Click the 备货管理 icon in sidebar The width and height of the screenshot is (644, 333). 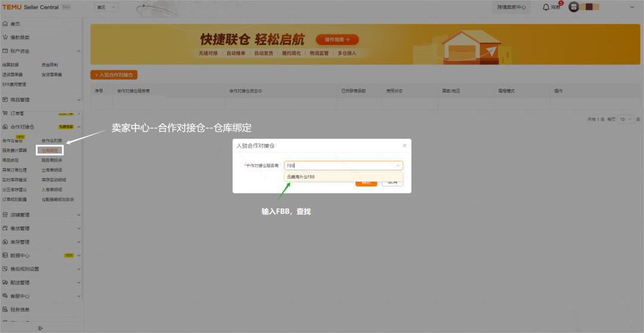click(x=5, y=228)
